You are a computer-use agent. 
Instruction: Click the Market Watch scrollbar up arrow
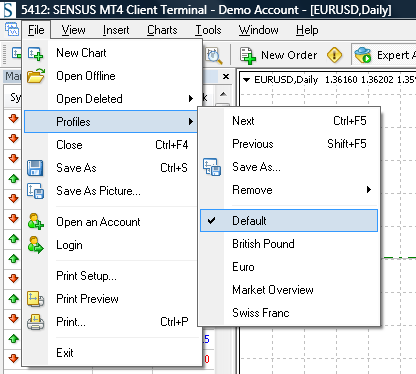[223, 94]
